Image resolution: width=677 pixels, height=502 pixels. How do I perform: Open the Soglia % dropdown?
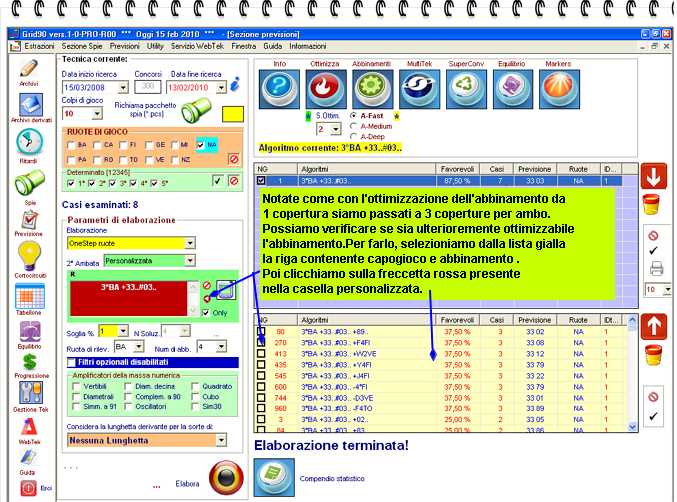click(123, 331)
